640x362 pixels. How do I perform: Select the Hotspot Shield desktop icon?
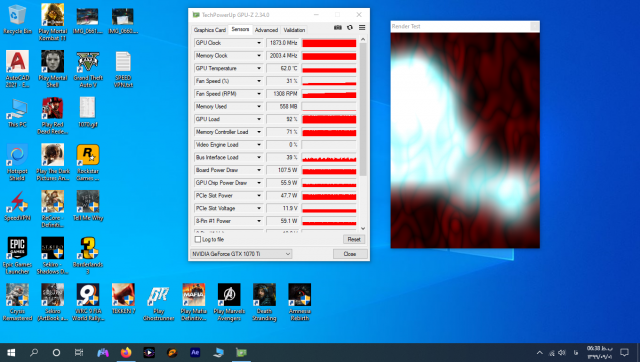tap(17, 162)
